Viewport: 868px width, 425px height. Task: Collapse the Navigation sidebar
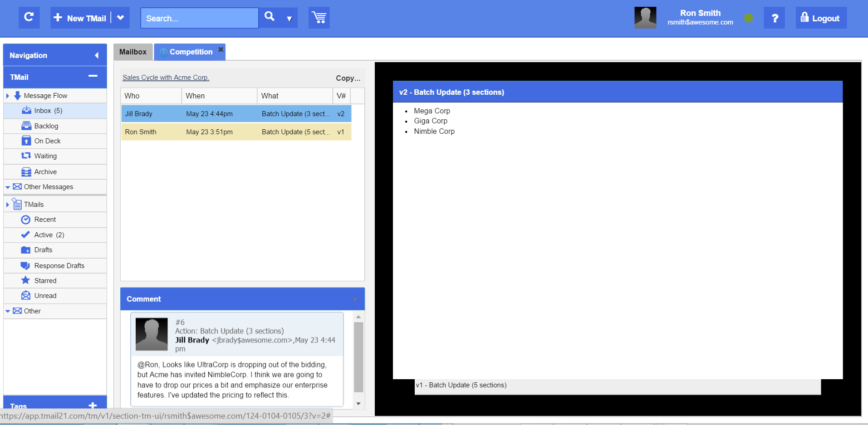coord(97,55)
